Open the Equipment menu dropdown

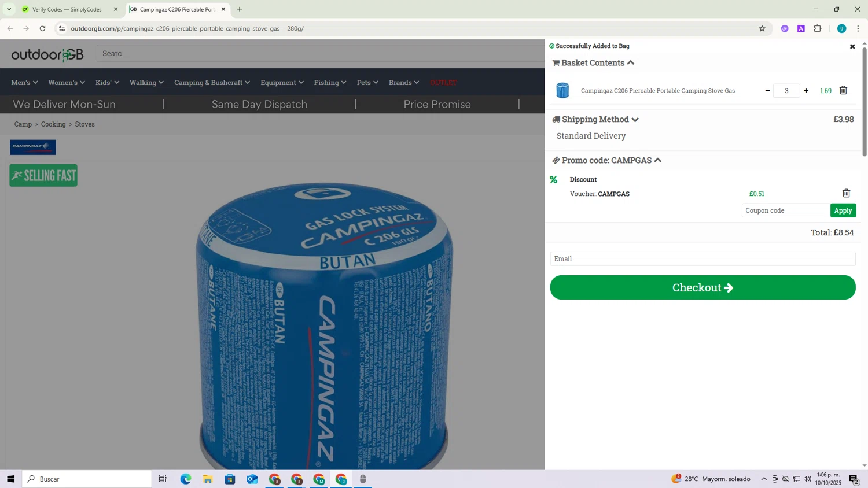pyautogui.click(x=282, y=83)
